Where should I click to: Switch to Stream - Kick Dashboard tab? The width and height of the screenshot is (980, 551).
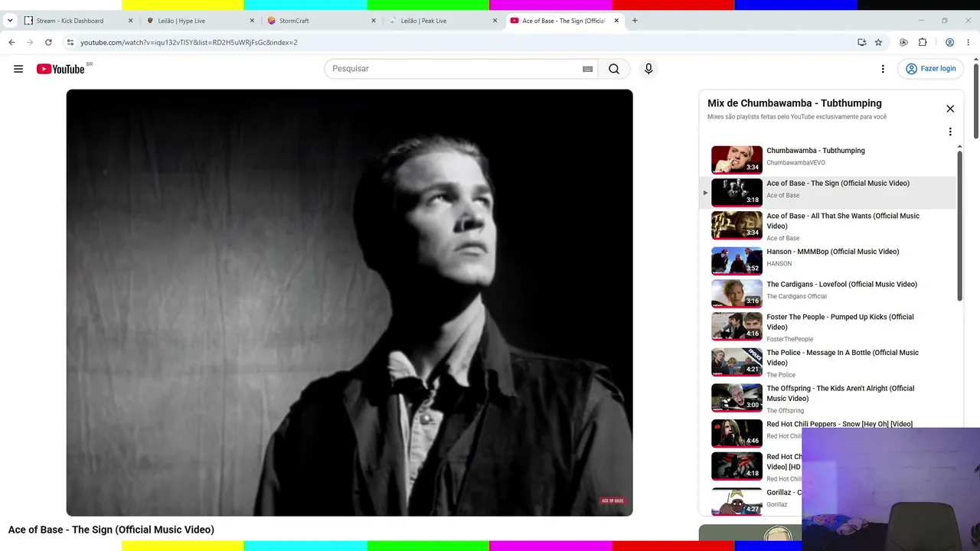click(x=78, y=21)
